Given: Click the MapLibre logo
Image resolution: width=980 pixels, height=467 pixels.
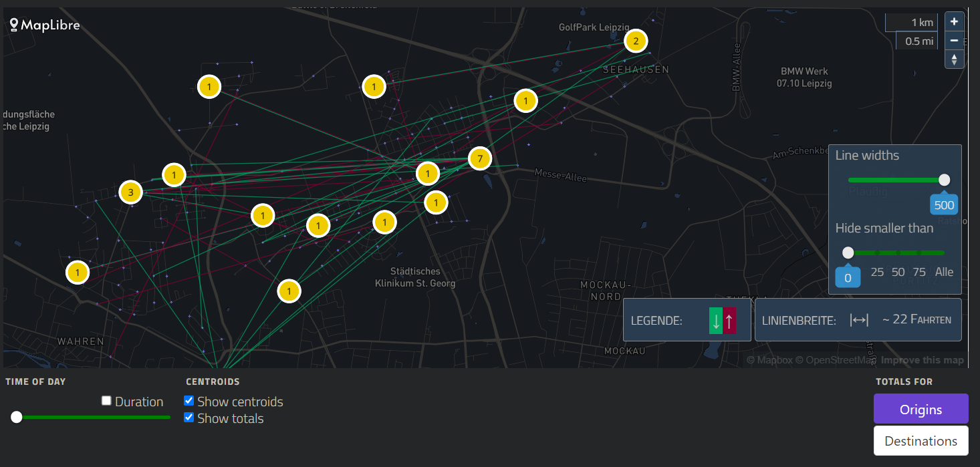Looking at the screenshot, I should point(44,25).
